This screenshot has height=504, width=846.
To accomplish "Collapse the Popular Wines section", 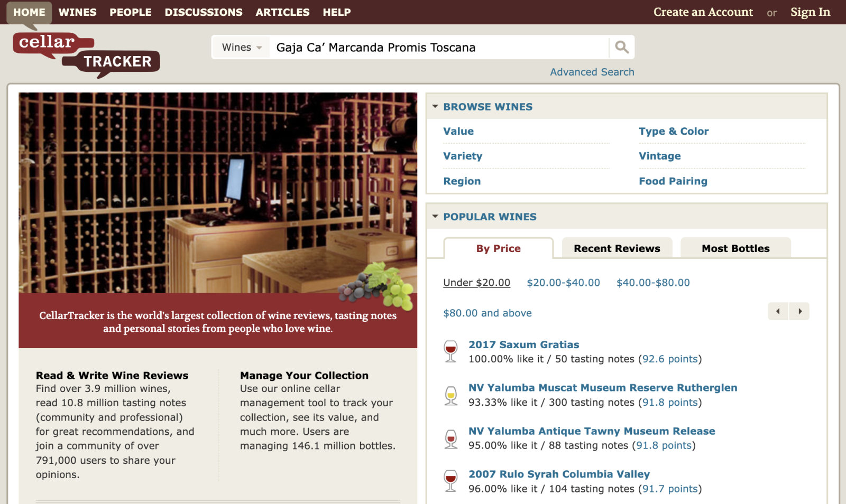I will point(435,217).
